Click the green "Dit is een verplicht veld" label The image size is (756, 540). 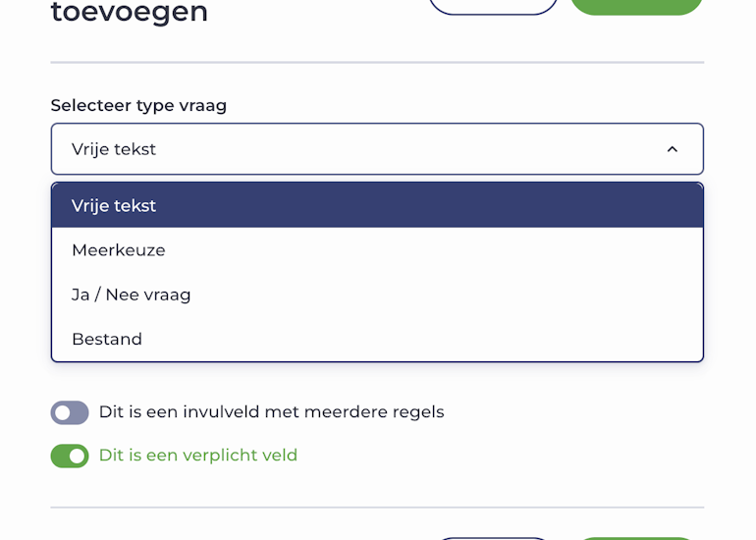coord(197,456)
